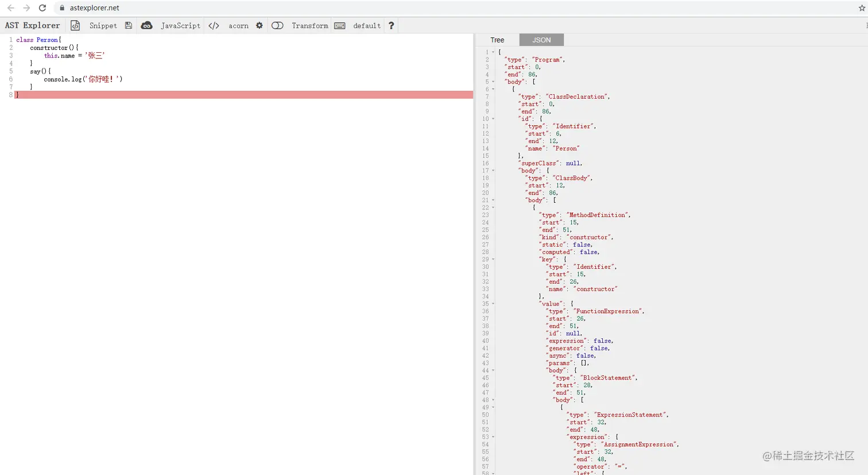Click "class Person{" in the code editor

click(x=38, y=40)
